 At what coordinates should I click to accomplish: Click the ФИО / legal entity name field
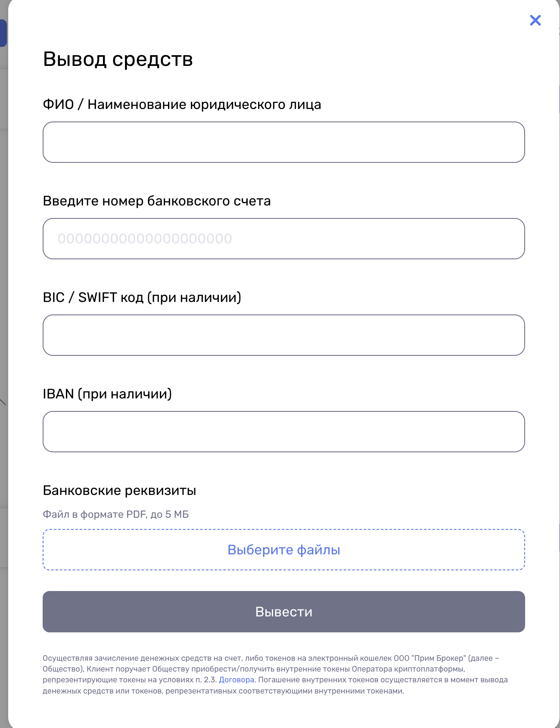pos(283,142)
